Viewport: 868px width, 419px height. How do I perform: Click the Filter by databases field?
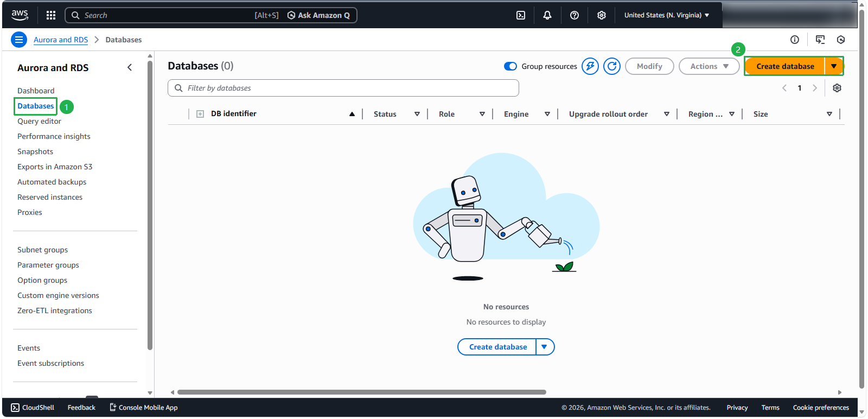point(343,88)
